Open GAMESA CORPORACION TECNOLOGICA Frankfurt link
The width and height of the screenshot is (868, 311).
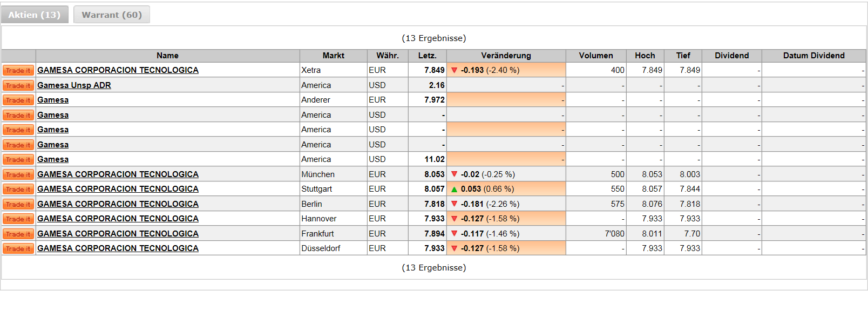(118, 234)
